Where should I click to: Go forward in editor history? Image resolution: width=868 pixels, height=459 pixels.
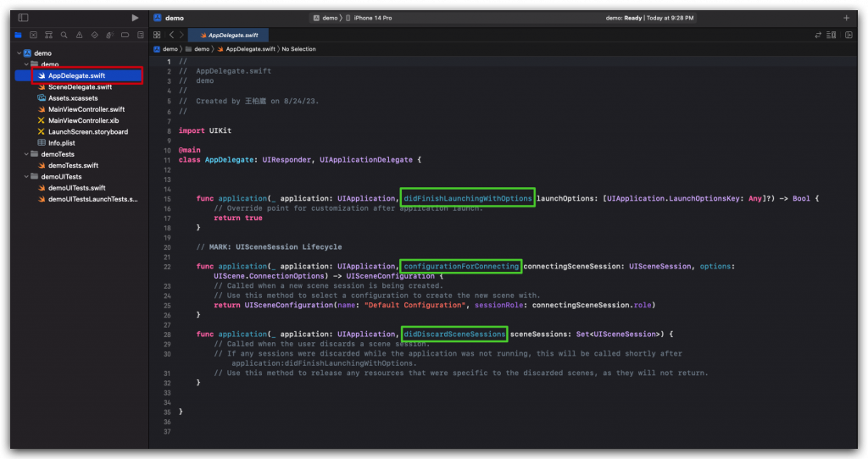pos(181,35)
